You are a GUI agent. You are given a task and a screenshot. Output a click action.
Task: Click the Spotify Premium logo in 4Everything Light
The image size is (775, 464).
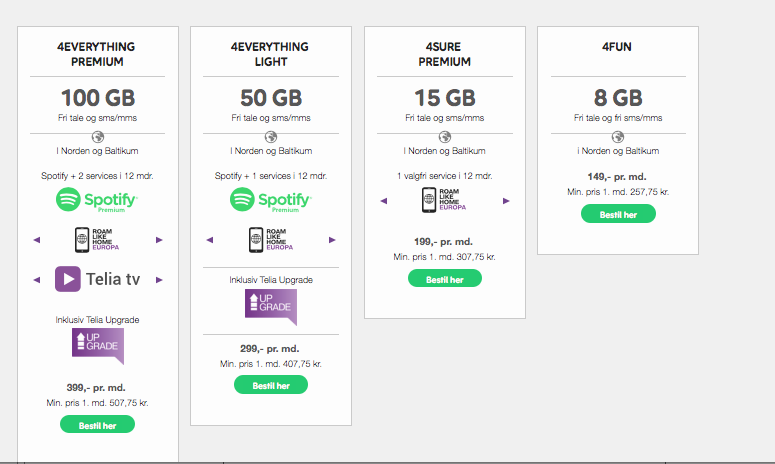(x=271, y=200)
